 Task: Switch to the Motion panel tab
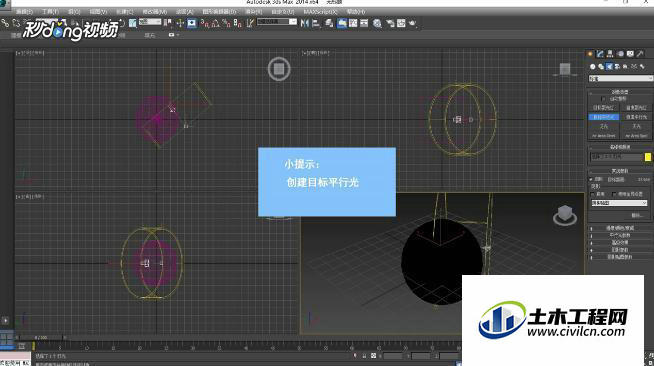tap(620, 54)
